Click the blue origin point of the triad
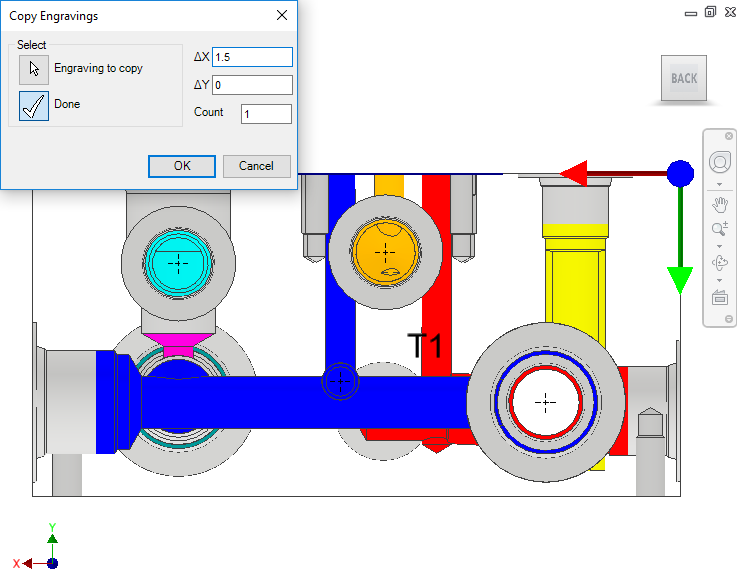 point(680,173)
